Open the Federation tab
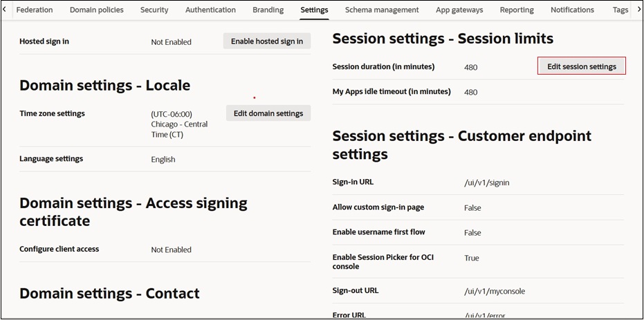Screen dimensions: 644x320 [35, 10]
